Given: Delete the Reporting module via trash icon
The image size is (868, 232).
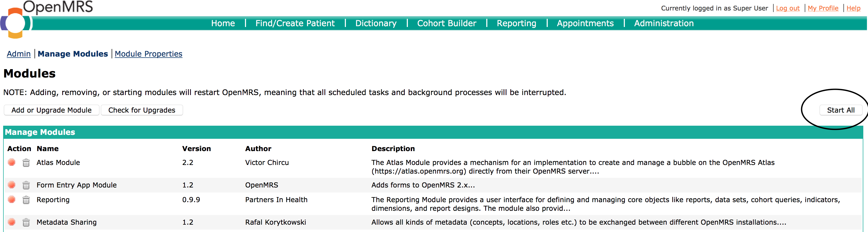Looking at the screenshot, I should tap(26, 200).
